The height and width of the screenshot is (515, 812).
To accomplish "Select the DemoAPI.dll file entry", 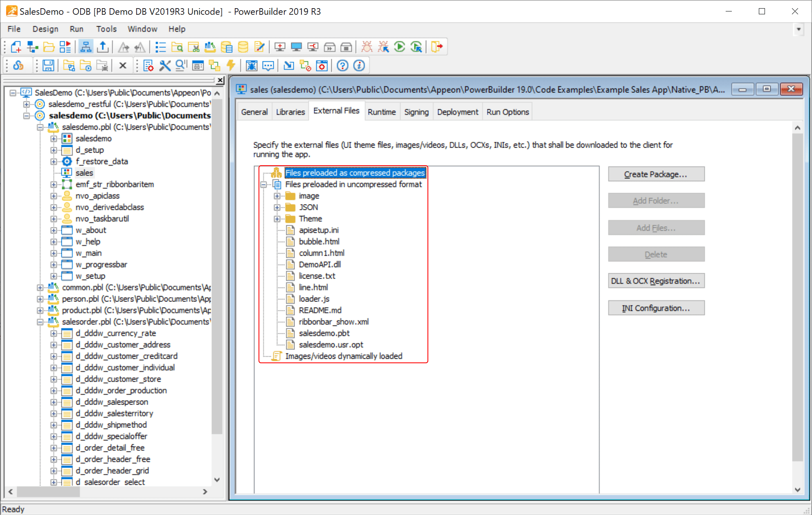I will pos(320,265).
